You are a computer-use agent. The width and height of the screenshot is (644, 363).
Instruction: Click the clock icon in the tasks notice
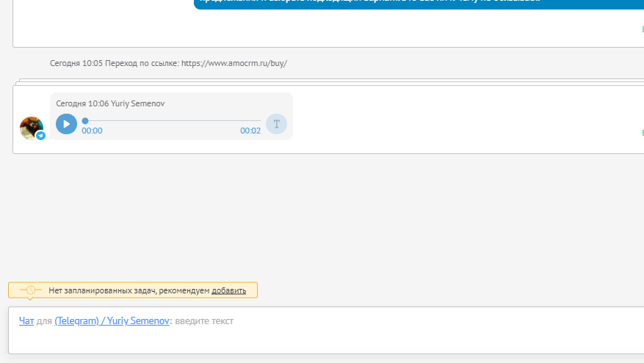(30, 290)
